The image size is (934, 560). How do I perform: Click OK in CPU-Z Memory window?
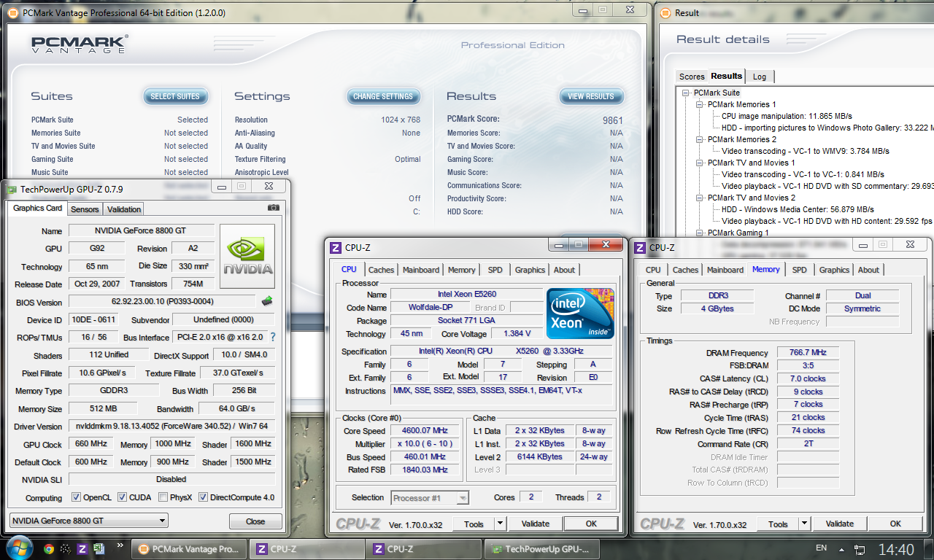[x=895, y=524]
